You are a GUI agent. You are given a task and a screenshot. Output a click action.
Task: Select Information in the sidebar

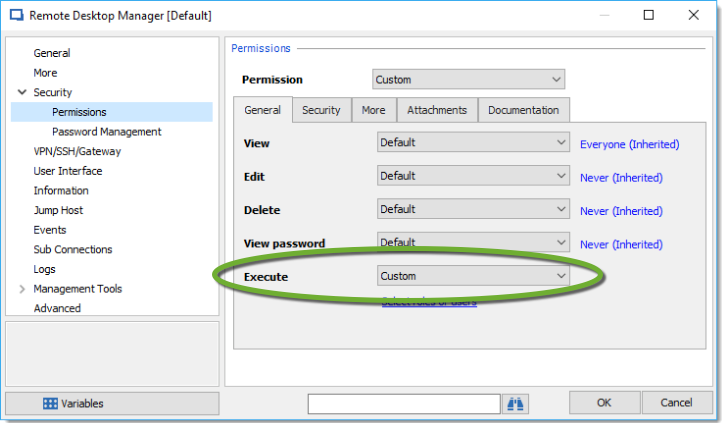61,191
